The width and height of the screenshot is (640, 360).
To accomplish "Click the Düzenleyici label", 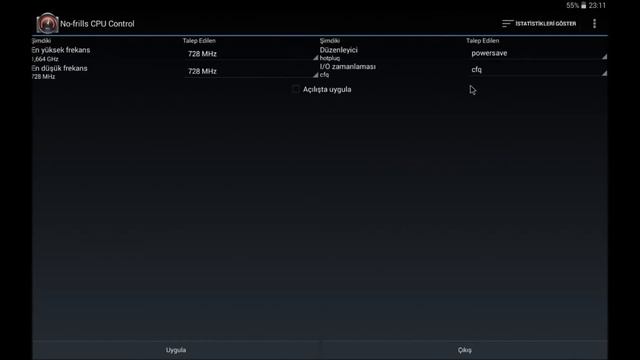I will (338, 50).
